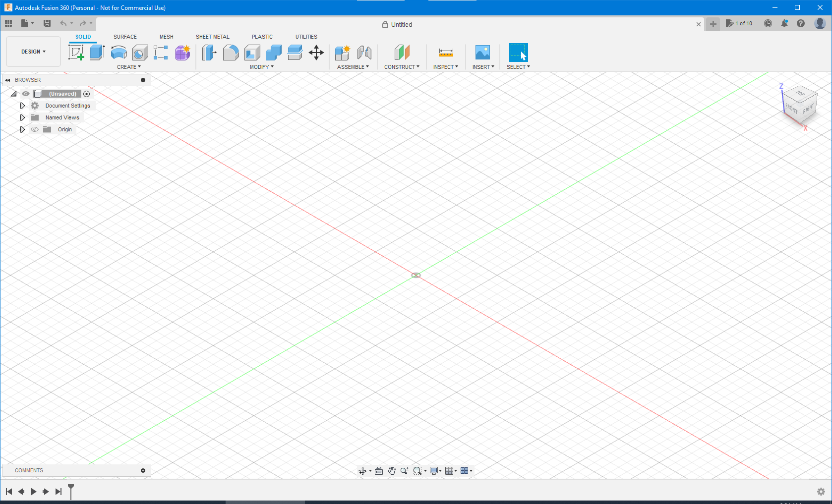Image resolution: width=832 pixels, height=504 pixels.
Task: Toggle visibility of the Origin folder
Action: 35,129
